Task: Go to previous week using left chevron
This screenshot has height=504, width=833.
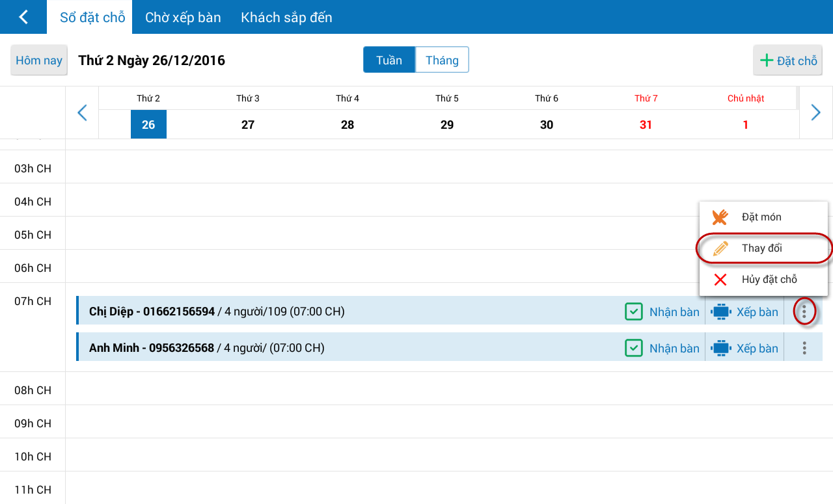Action: pos(82,113)
